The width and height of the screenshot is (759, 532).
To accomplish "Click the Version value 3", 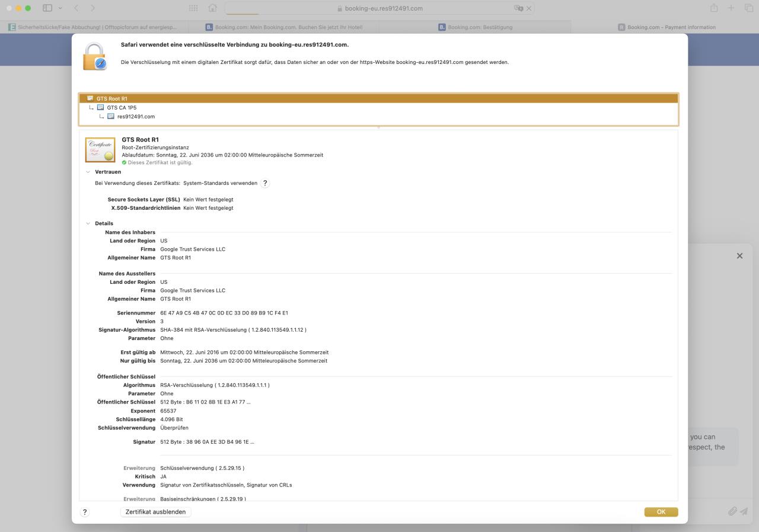I will [162, 322].
